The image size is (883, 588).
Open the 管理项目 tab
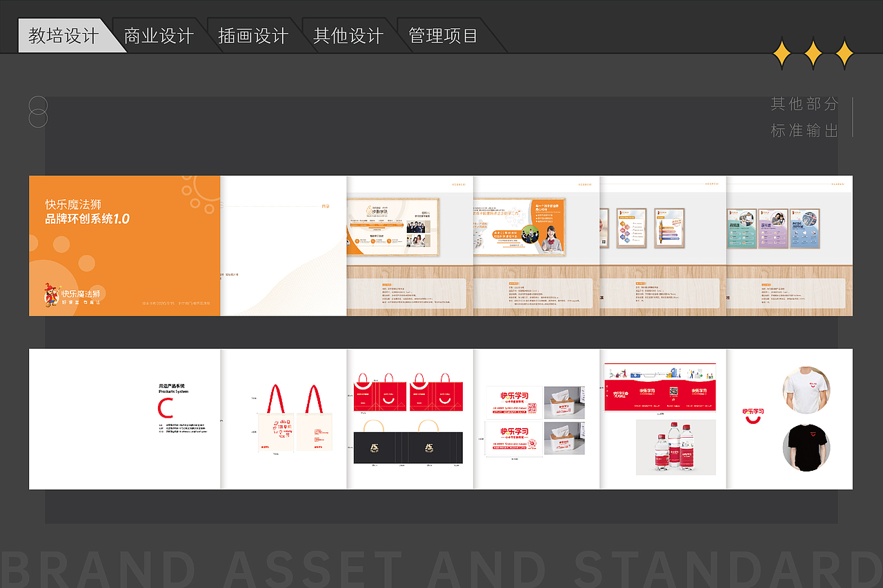pos(444,36)
